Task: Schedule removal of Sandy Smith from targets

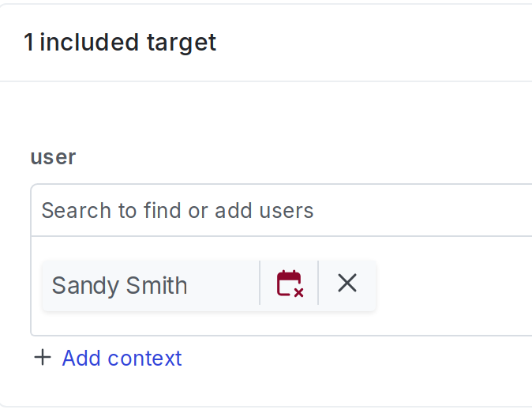Action: pyautogui.click(x=289, y=283)
